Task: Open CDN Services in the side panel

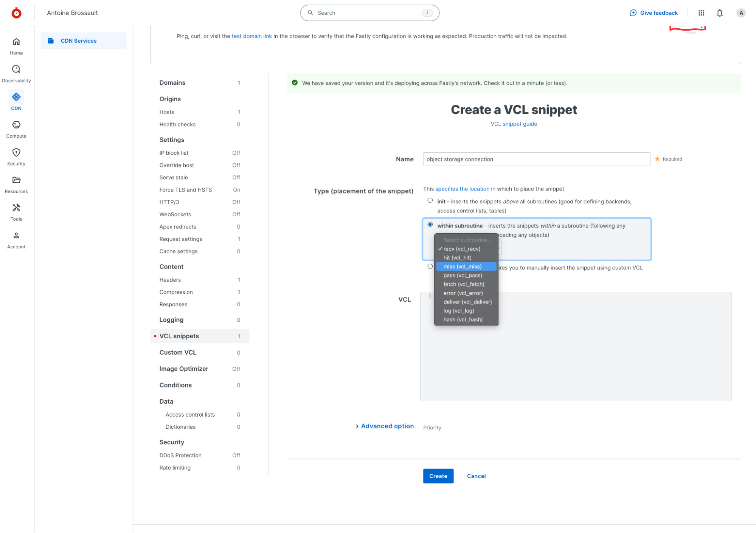Action: click(x=84, y=41)
